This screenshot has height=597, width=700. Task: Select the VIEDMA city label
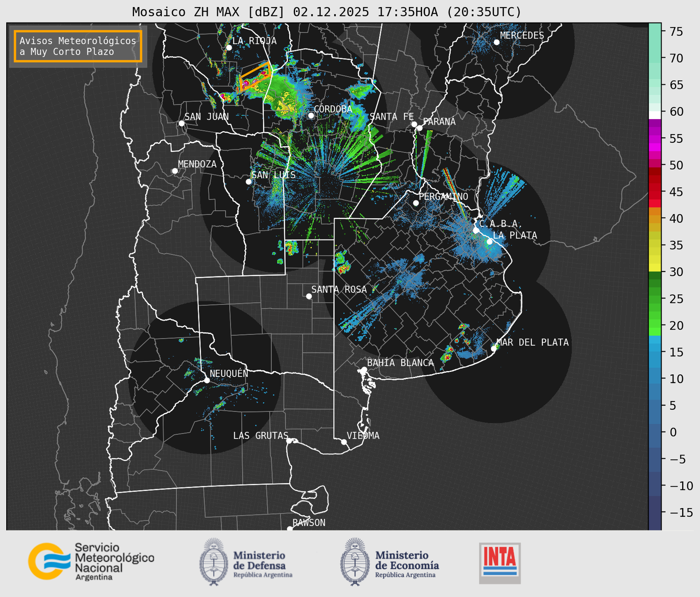coord(363,436)
